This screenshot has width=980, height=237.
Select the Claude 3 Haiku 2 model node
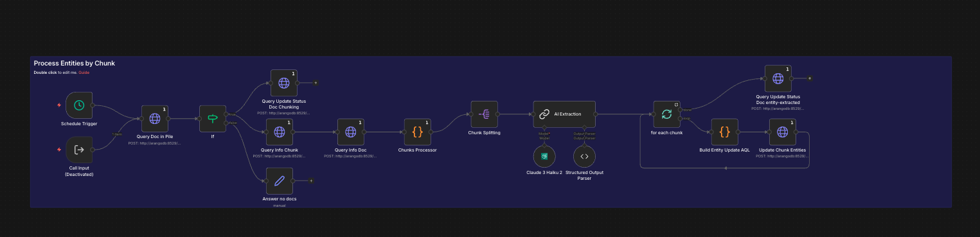tap(544, 156)
